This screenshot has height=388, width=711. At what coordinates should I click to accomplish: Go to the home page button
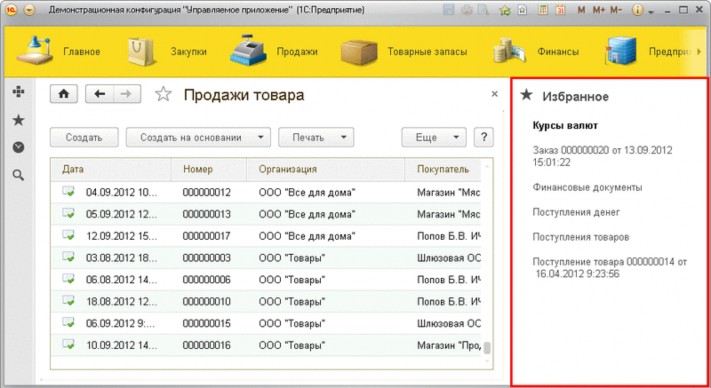tap(64, 94)
